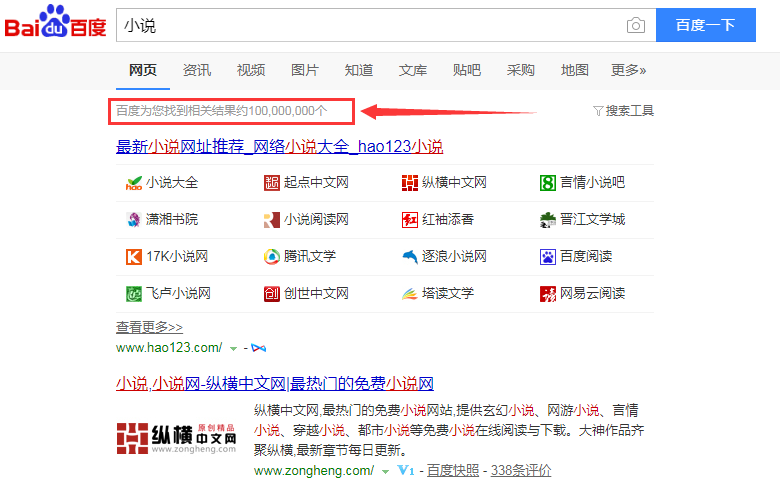Open the 纵横中文网 最热门的免费小说网 title
The image size is (780, 485).
tap(275, 384)
